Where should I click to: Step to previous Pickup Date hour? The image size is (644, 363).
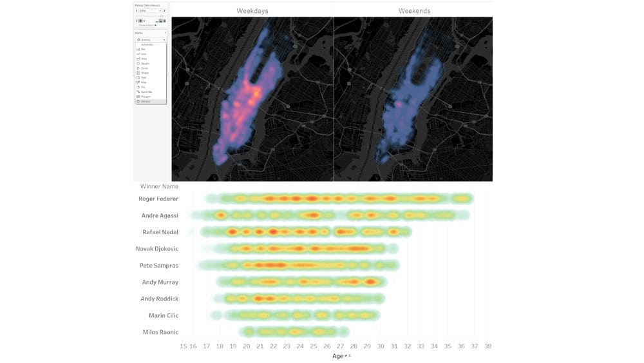coord(136,11)
